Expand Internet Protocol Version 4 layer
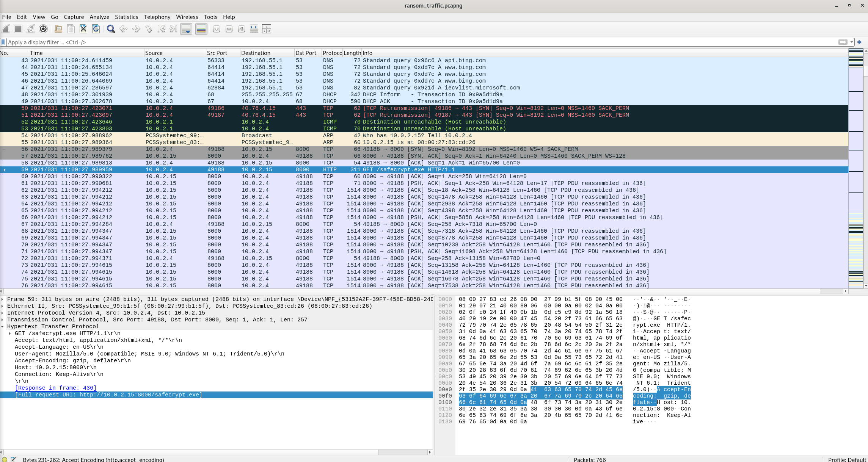 click(3, 313)
